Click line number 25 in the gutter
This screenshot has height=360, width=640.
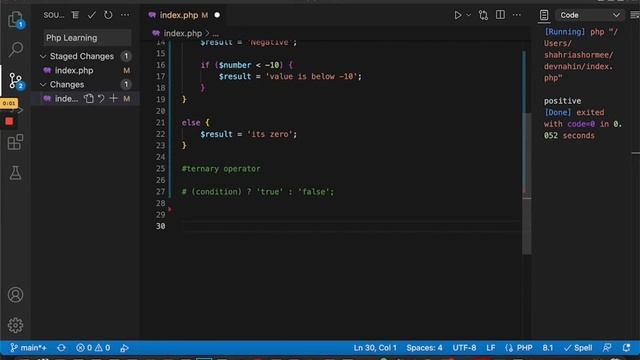(x=160, y=169)
